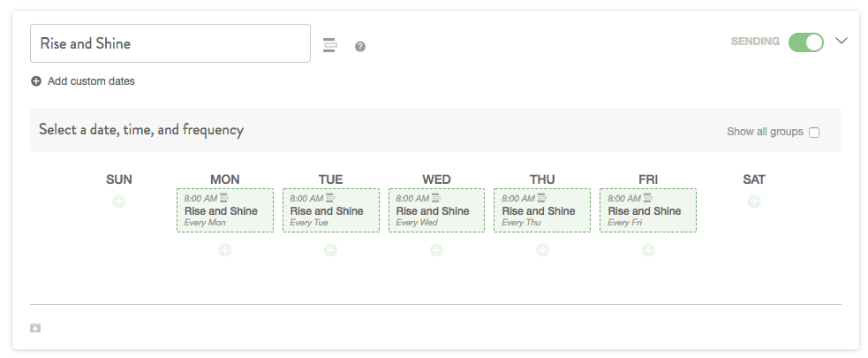Open the Every Tue scheduled block
The image size is (868, 358).
[x=331, y=210]
